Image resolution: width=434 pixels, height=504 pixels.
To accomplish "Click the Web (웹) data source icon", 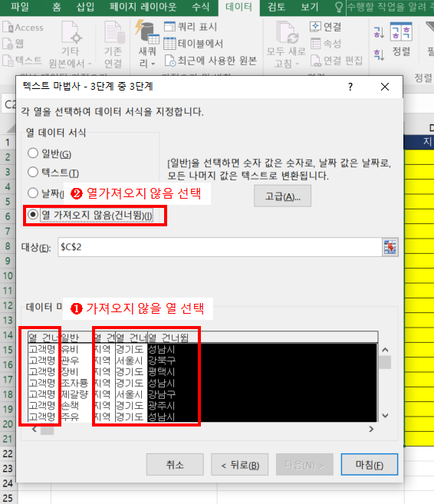I will (8, 44).
